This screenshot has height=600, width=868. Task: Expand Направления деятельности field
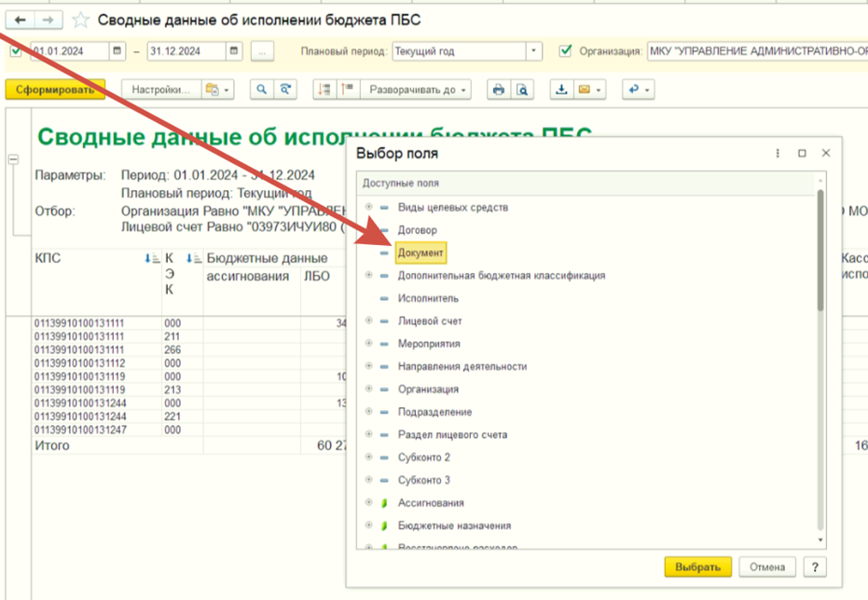pyautogui.click(x=368, y=365)
